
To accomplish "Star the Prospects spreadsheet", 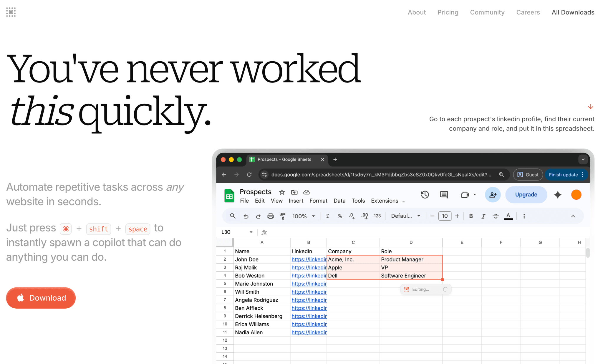I will 282,192.
